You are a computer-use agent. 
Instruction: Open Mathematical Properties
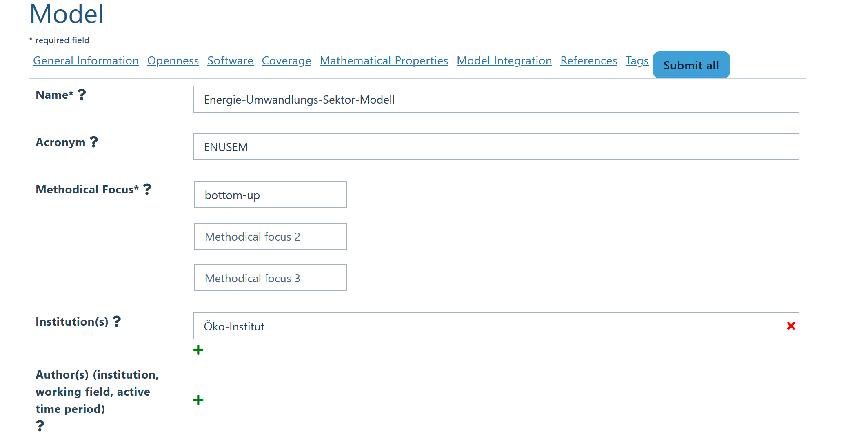(384, 60)
